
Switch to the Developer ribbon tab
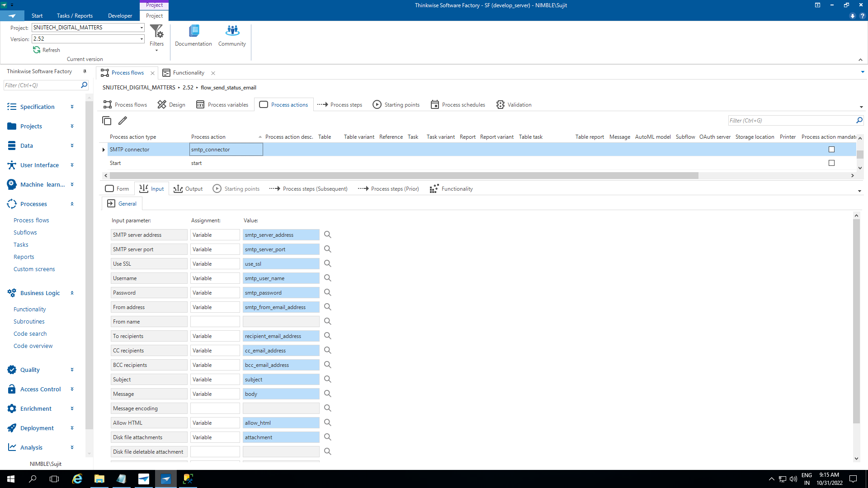[x=120, y=16]
